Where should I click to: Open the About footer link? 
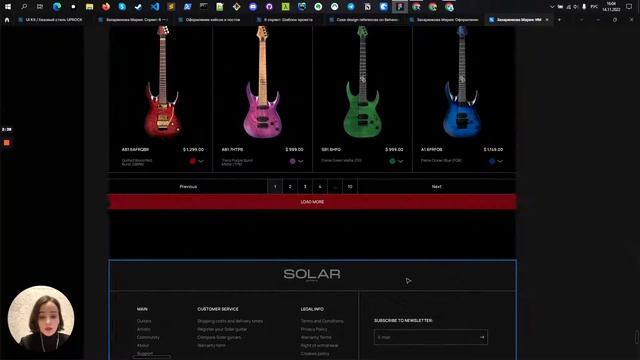click(143, 345)
